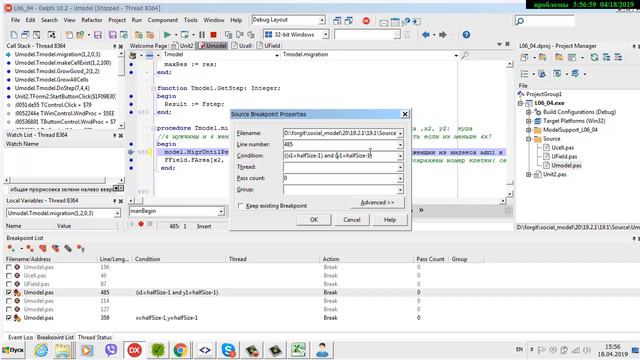Tick the Keep existing Breakpoint checkbox
Image resolution: width=640 pixels, height=360 pixels.
pos(240,206)
